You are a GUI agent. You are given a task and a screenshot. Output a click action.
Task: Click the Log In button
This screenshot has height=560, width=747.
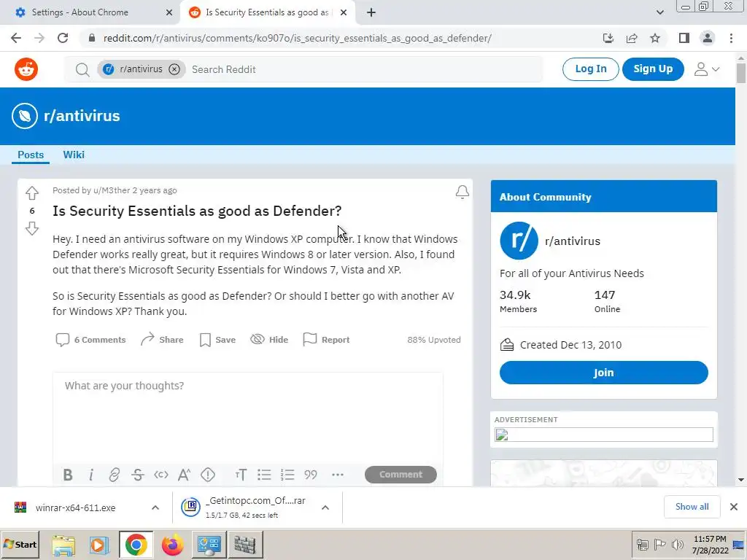coord(591,69)
